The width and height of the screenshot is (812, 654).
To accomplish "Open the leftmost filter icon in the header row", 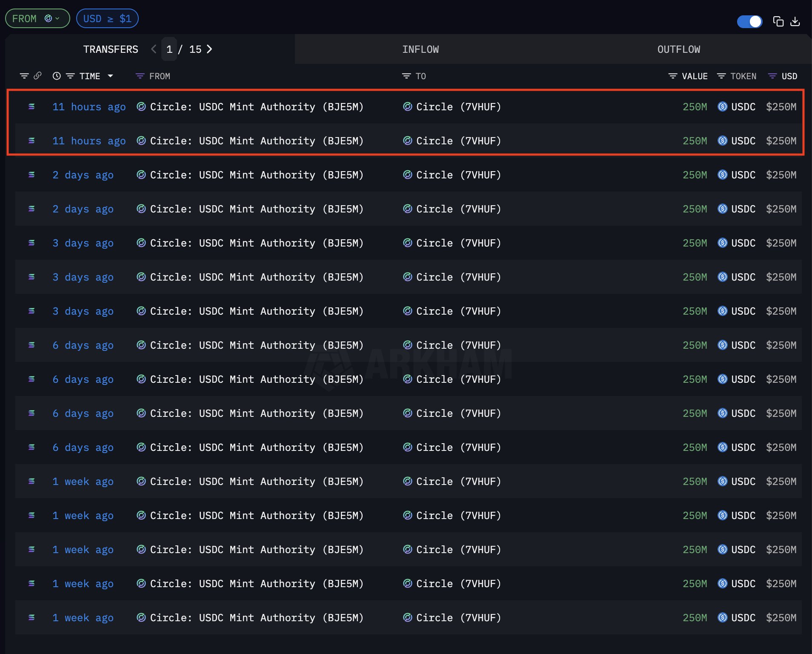I will click(24, 76).
